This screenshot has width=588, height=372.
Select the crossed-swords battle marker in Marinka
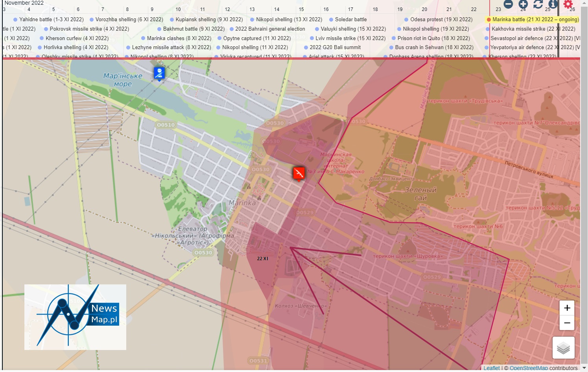pyautogui.click(x=299, y=172)
